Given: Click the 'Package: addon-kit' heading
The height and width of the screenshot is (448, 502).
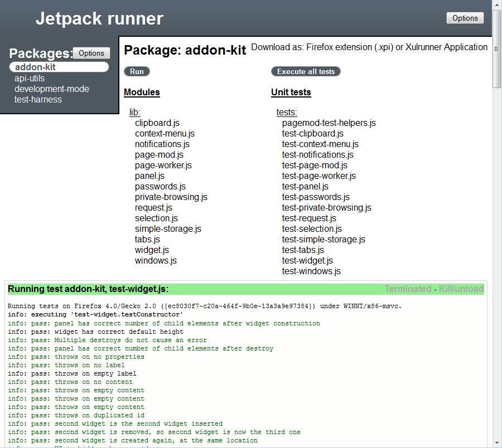Looking at the screenshot, I should click(x=185, y=50).
